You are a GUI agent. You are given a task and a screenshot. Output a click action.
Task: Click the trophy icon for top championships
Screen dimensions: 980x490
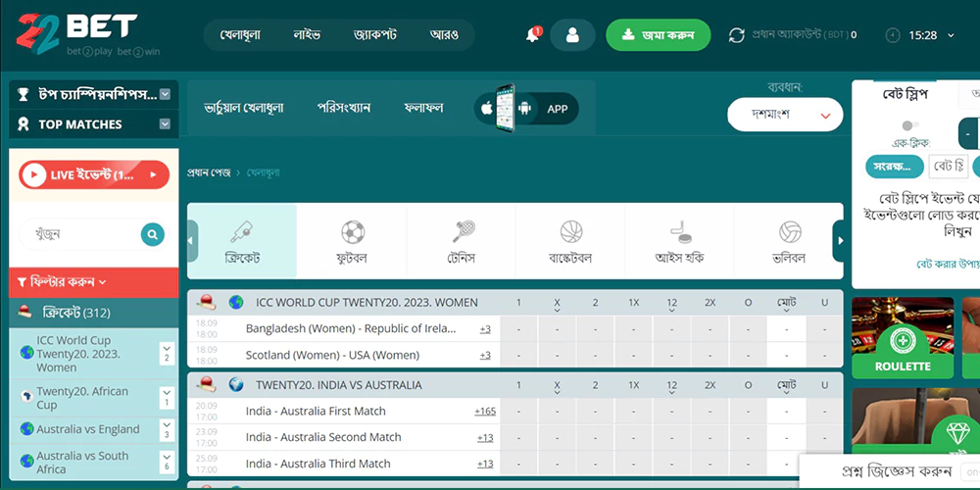pyautogui.click(x=24, y=94)
